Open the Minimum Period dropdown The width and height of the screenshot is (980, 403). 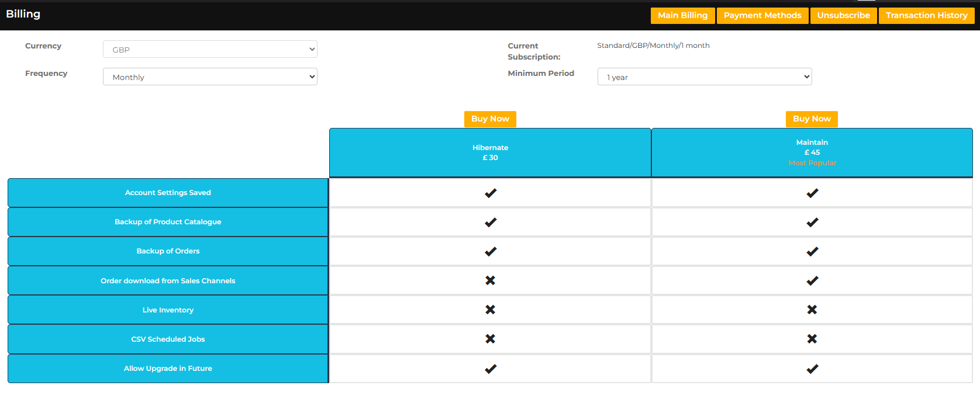tap(704, 77)
